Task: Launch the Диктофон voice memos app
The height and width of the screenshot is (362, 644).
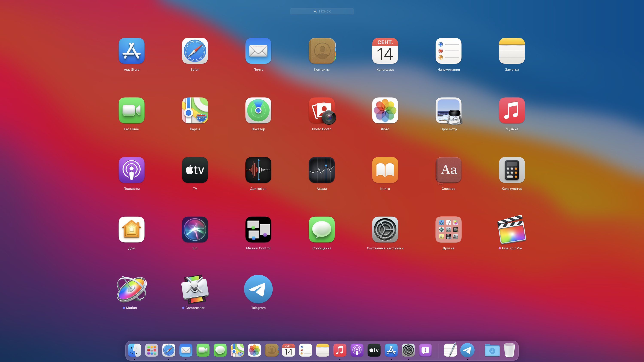Action: click(258, 170)
